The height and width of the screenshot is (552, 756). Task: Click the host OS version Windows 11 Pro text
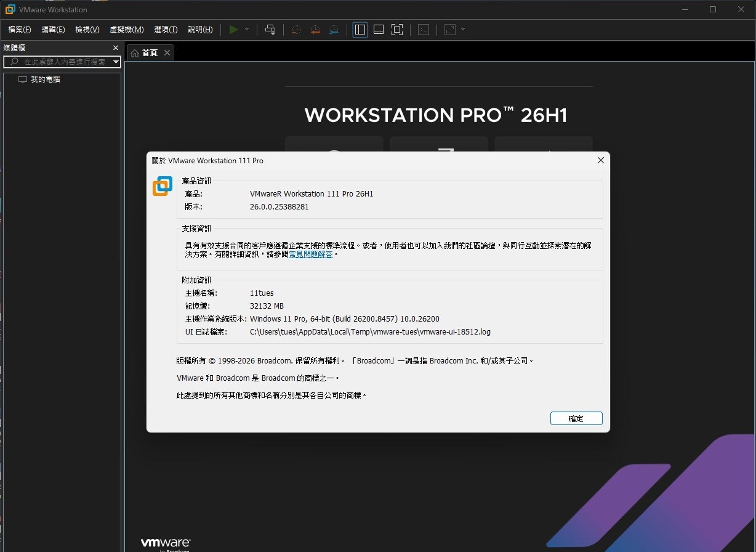345,319
